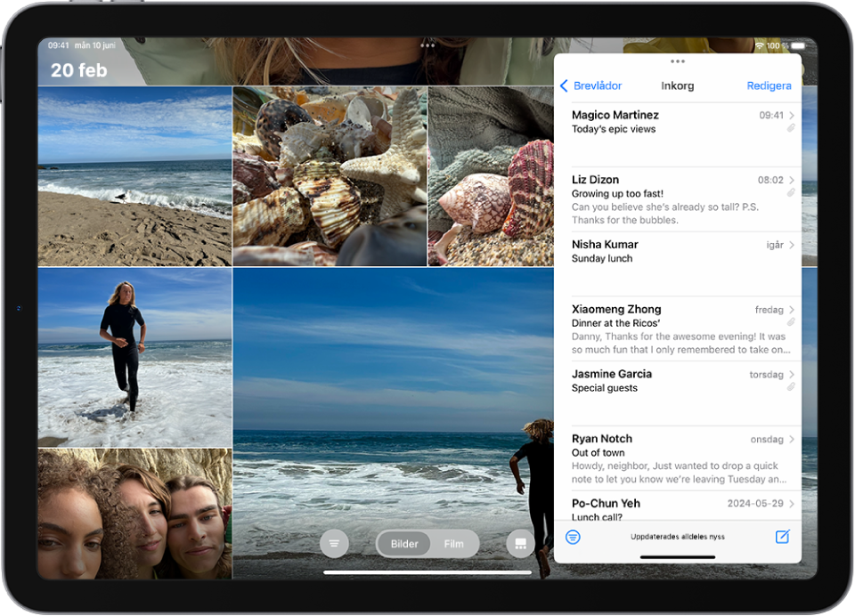Tap the Photos home indicator bar
The width and height of the screenshot is (855, 616).
click(427, 572)
